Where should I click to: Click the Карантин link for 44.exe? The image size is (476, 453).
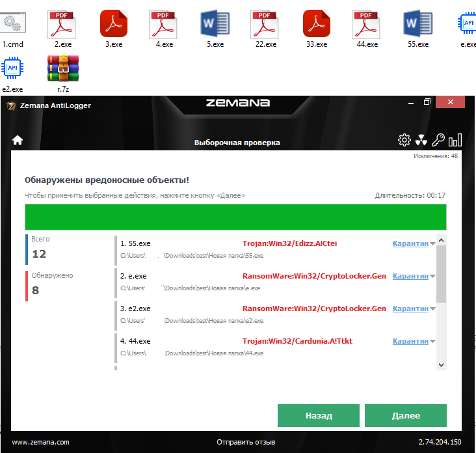pos(410,341)
